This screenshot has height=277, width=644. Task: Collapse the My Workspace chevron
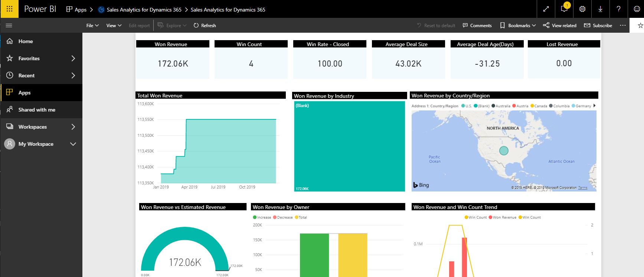[x=73, y=144]
